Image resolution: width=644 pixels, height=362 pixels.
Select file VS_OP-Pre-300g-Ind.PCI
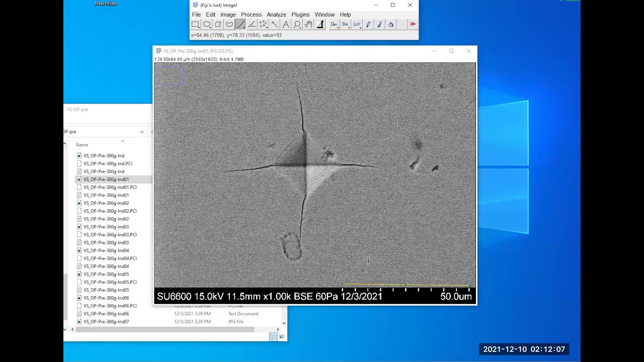[x=108, y=163]
